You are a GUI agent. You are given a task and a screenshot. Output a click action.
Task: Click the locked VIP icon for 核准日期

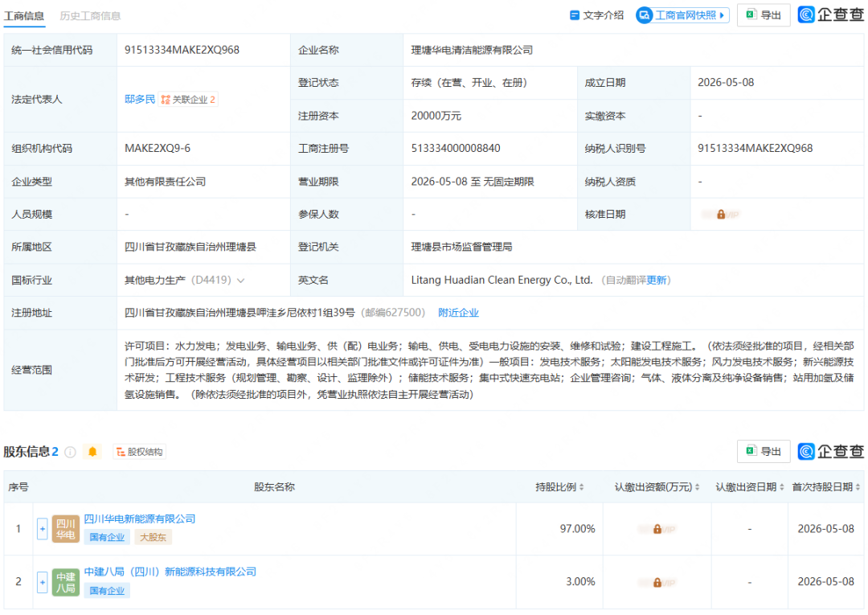[x=721, y=214]
